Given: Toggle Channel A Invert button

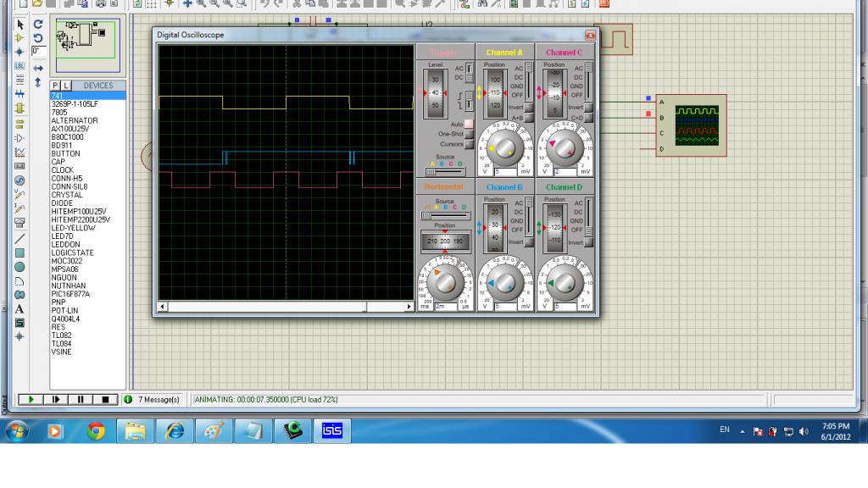Looking at the screenshot, I should click(x=528, y=108).
